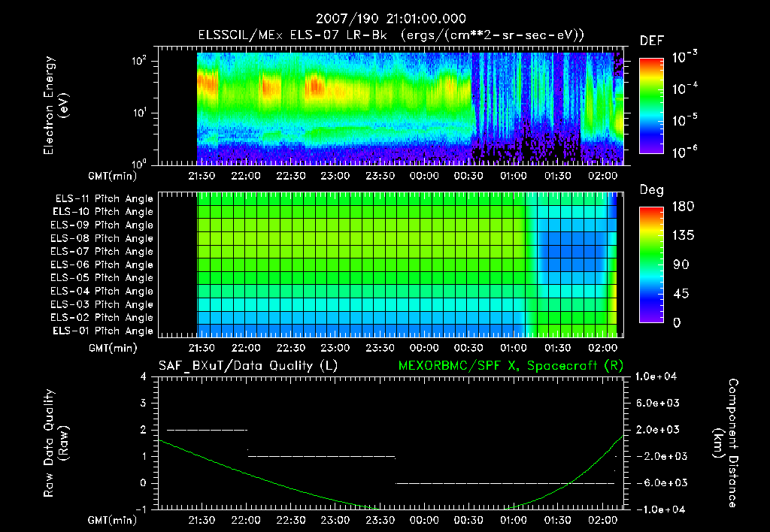This screenshot has height=532, width=770.
Task: Click the ELS-02 Pitch Angle label
Action: (102, 318)
